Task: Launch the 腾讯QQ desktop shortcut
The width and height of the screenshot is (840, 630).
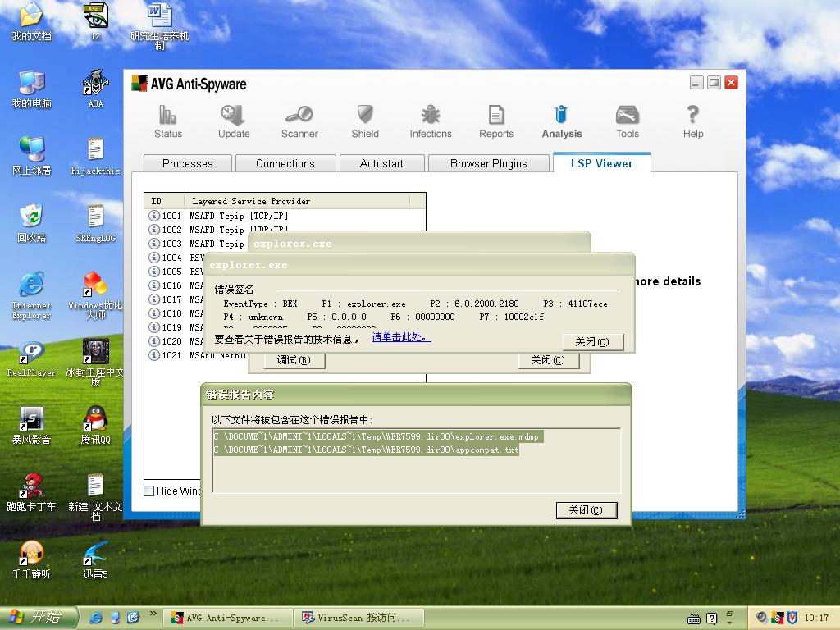Action: [x=95, y=426]
